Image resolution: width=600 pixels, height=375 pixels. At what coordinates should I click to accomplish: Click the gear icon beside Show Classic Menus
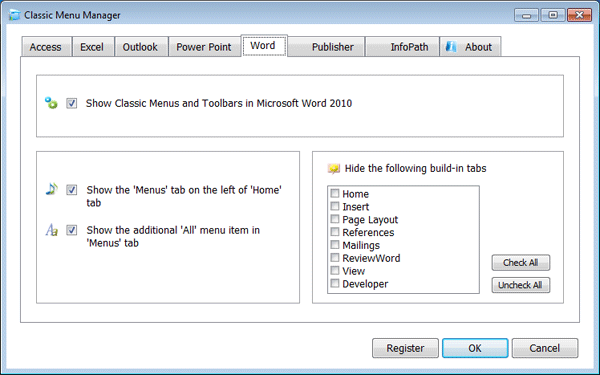point(51,103)
